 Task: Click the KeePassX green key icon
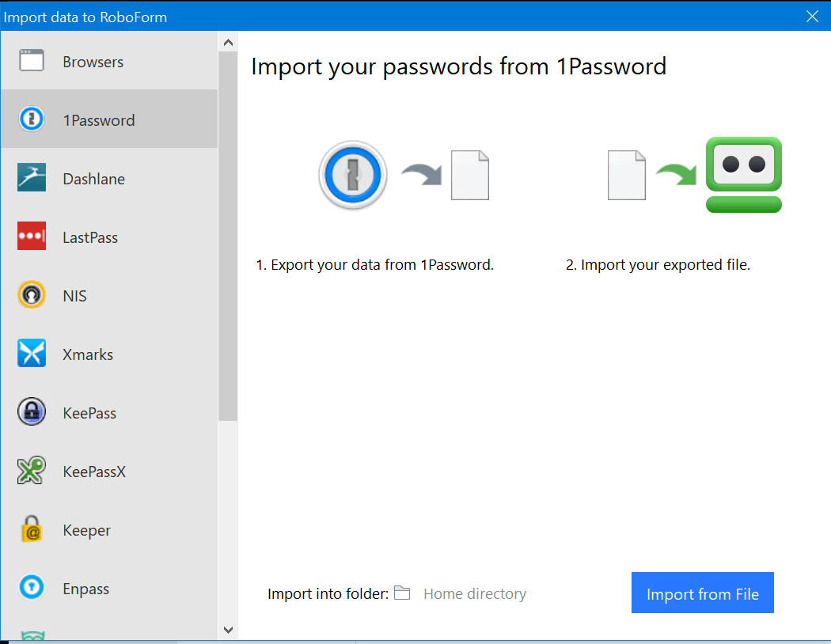(x=32, y=470)
